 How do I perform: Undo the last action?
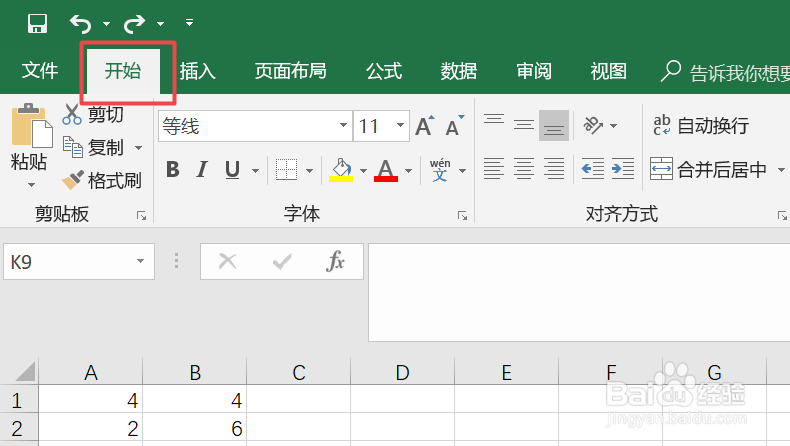click(81, 23)
